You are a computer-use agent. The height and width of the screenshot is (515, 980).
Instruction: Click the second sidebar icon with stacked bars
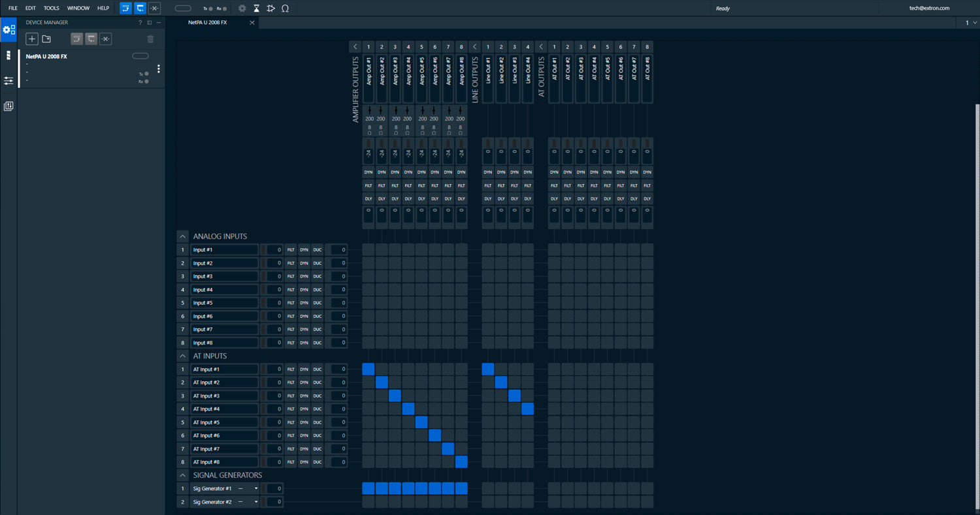8,55
